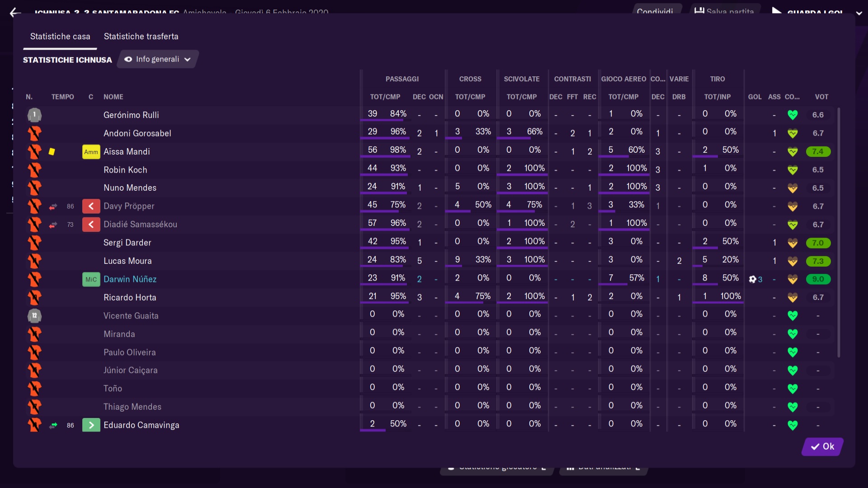Expand the top-right chevron menu

point(859,13)
